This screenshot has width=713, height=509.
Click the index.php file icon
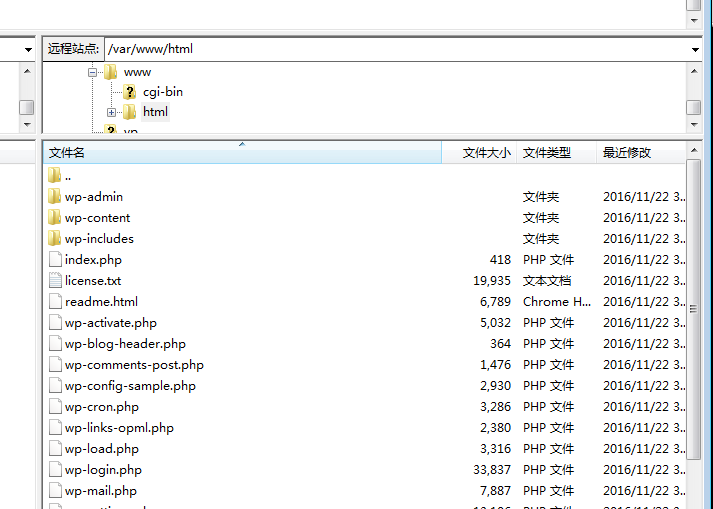click(55, 259)
